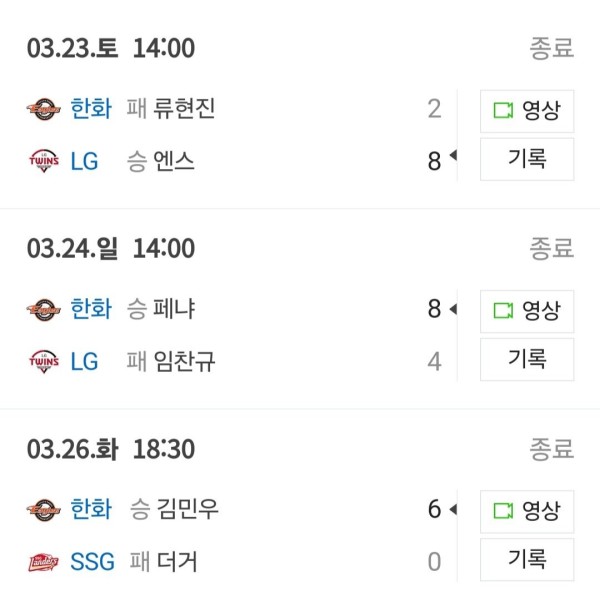Click the LG Twins logo in the 03.24 game
600x601 pixels.
click(x=44, y=361)
